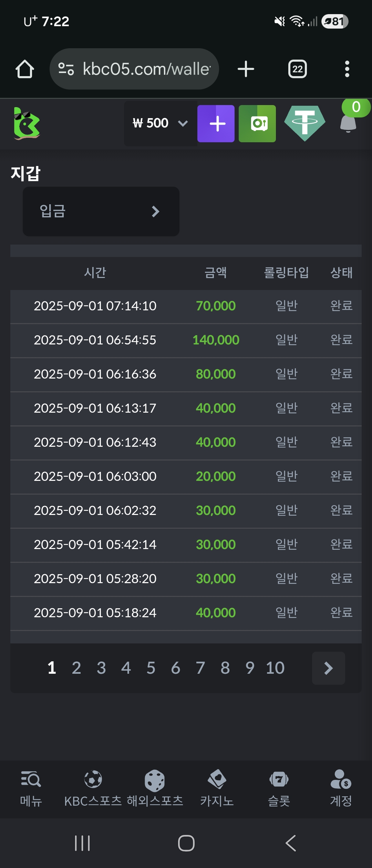
Task: Jump to page 10 of transactions
Action: pos(275,668)
